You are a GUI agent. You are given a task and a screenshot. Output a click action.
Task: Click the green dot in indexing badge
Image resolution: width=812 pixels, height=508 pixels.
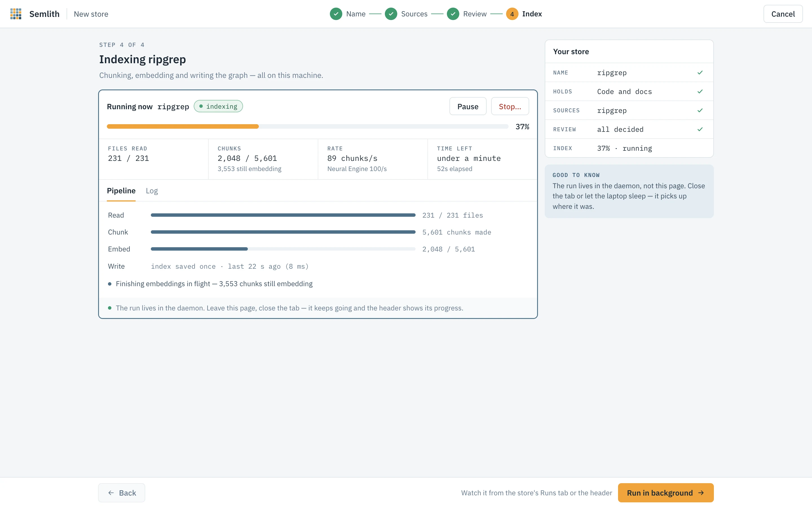pyautogui.click(x=201, y=106)
